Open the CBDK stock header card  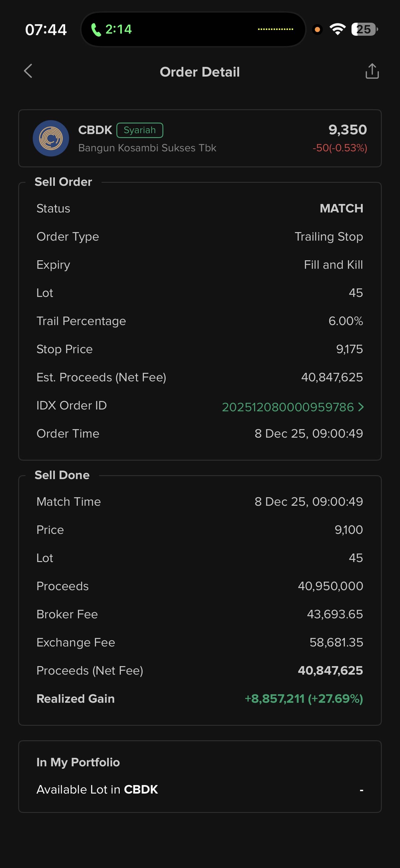pos(200,138)
